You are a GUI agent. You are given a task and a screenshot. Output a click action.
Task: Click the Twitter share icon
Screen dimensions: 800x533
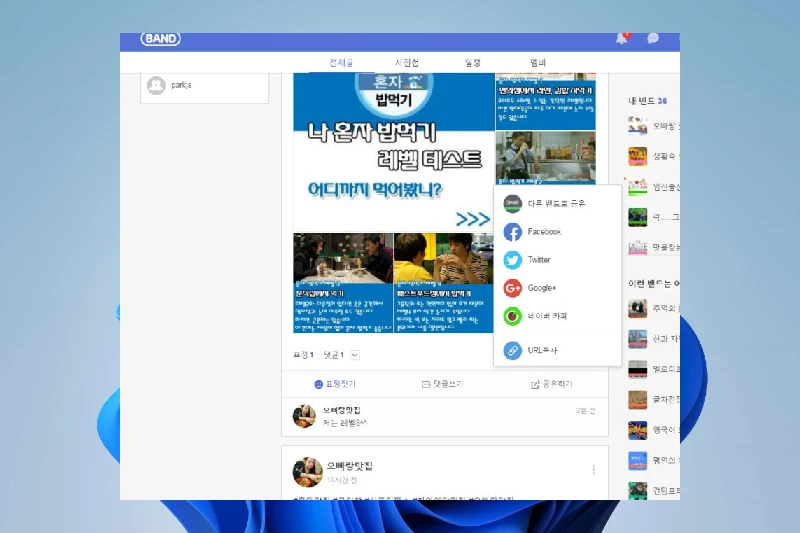click(512, 260)
